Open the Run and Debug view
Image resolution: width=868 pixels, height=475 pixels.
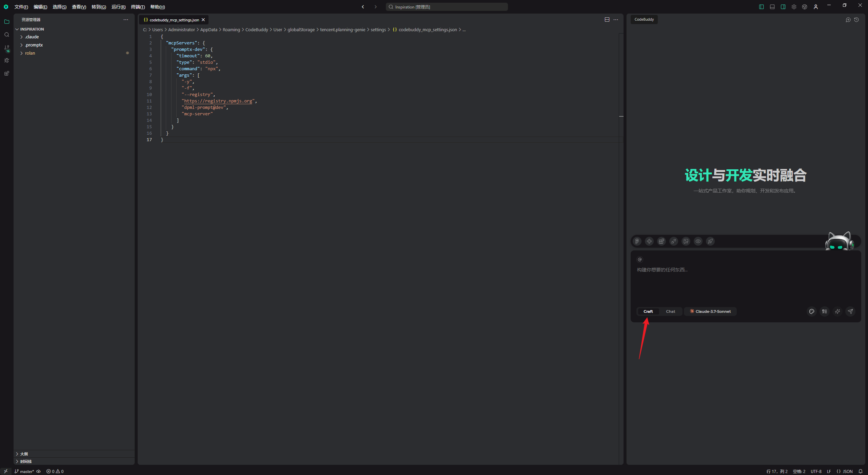6,60
